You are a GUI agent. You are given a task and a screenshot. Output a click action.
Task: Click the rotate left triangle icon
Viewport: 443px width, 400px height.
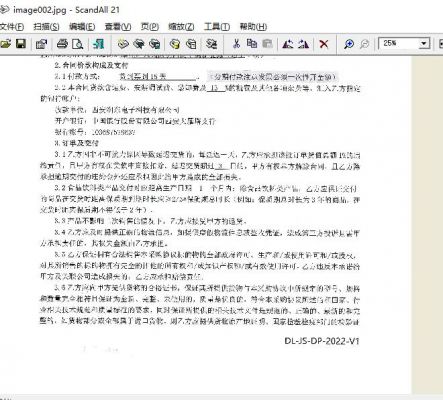point(288,44)
